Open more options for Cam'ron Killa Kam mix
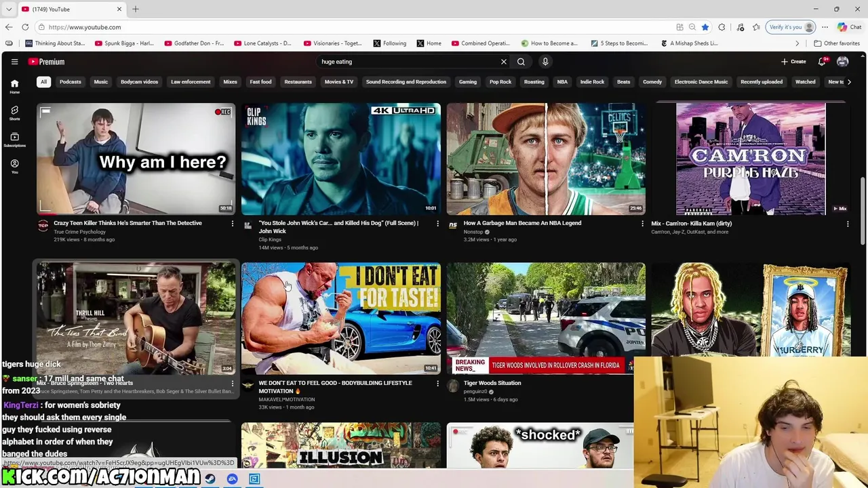The height and width of the screenshot is (488, 868). click(x=847, y=224)
